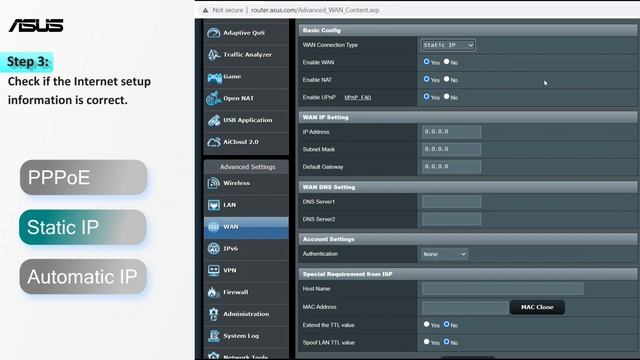Click the Administration gear icon
The height and width of the screenshot is (360, 640).
pyautogui.click(x=213, y=314)
